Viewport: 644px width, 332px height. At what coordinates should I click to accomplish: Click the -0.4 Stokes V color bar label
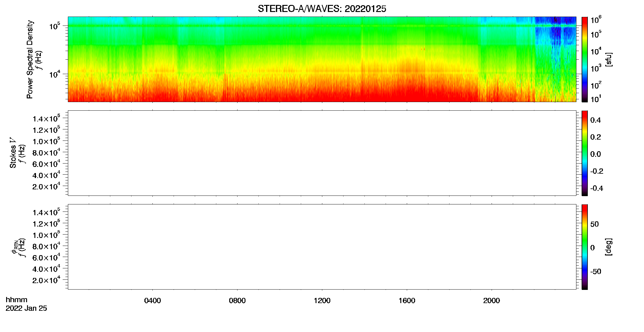pos(597,188)
